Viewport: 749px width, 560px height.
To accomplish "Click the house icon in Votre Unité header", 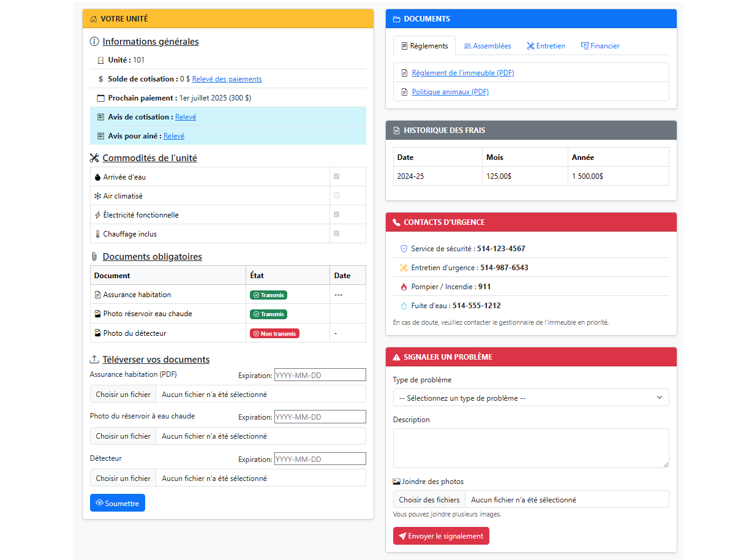I will click(93, 19).
